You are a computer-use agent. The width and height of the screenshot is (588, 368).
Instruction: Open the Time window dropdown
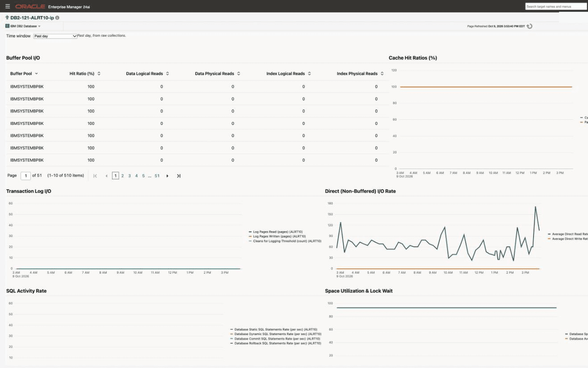(55, 36)
